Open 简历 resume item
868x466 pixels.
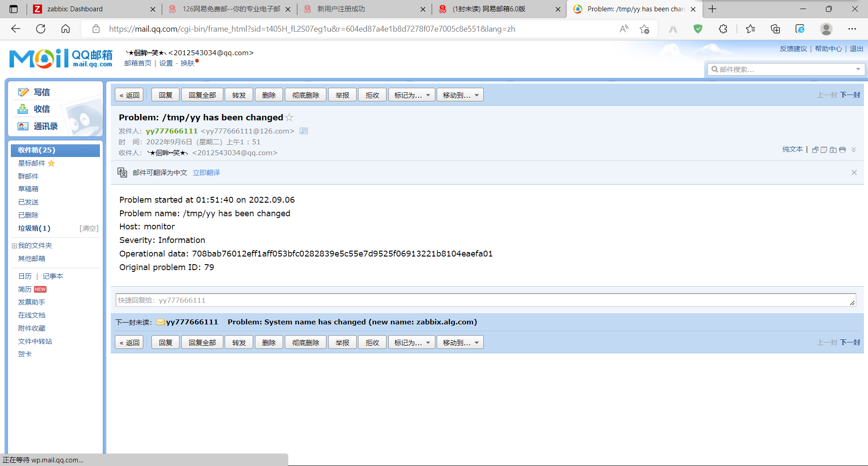pos(25,290)
